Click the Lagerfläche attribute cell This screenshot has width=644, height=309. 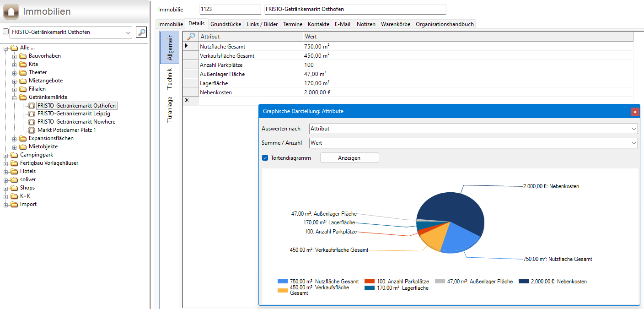click(251, 83)
